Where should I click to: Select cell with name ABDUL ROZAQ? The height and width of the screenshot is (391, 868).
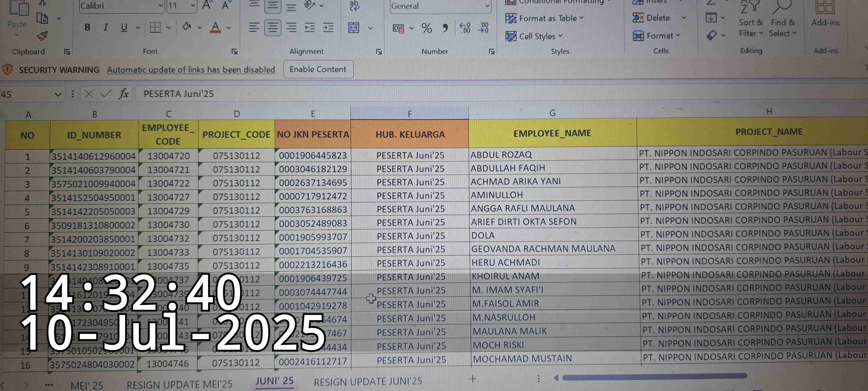coord(552,155)
